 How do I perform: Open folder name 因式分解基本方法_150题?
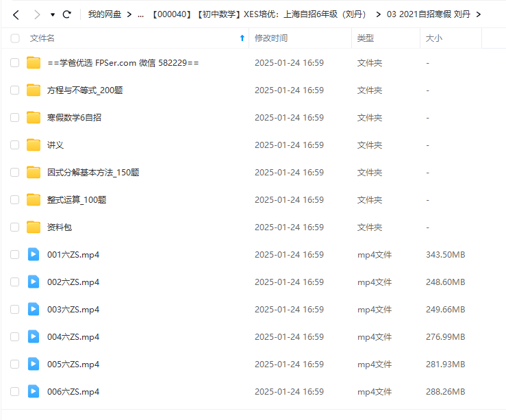coord(93,173)
